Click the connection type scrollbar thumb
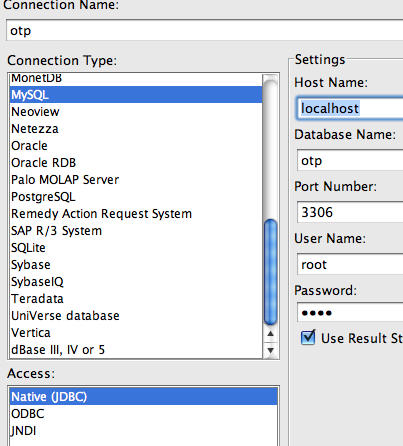 pos(270,272)
